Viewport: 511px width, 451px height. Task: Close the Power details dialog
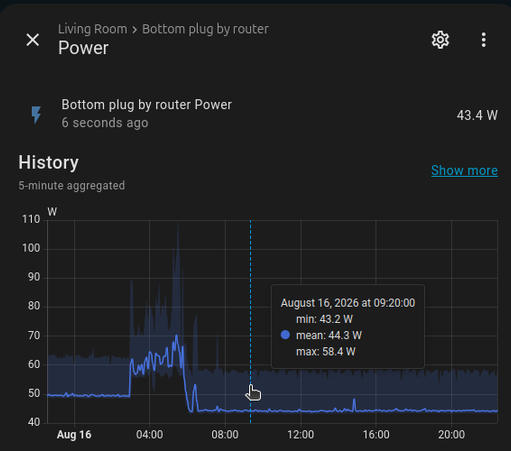(x=33, y=40)
